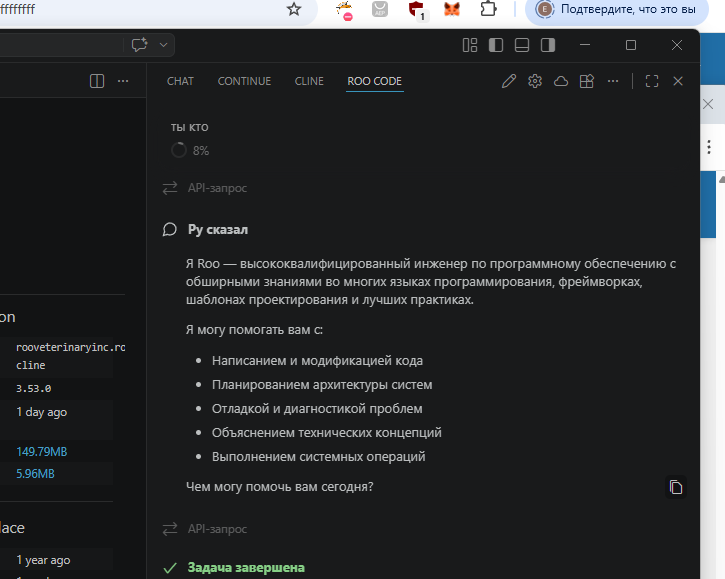725x579 pixels.
Task: Open Customize Layout icon in title bar
Action: point(470,45)
